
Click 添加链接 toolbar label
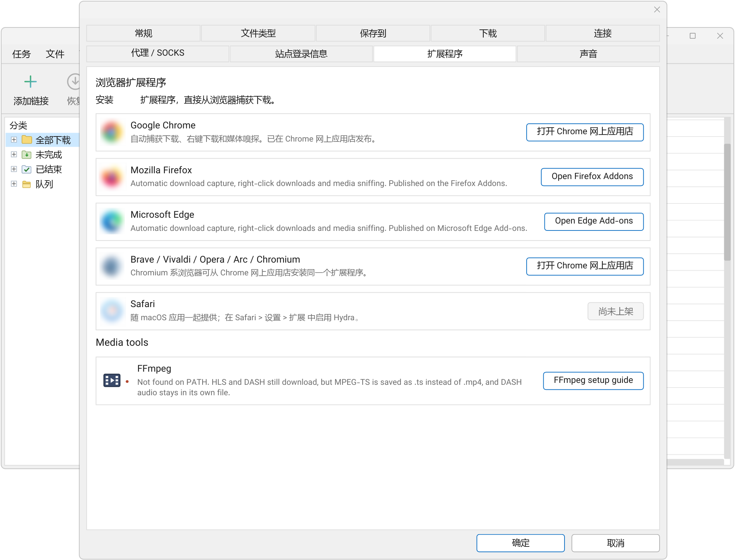pyautogui.click(x=31, y=101)
